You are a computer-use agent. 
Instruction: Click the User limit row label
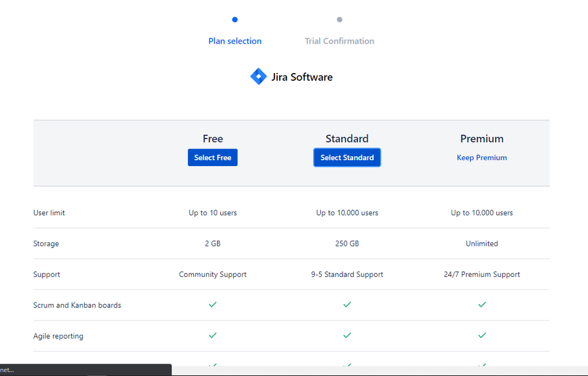click(x=49, y=213)
